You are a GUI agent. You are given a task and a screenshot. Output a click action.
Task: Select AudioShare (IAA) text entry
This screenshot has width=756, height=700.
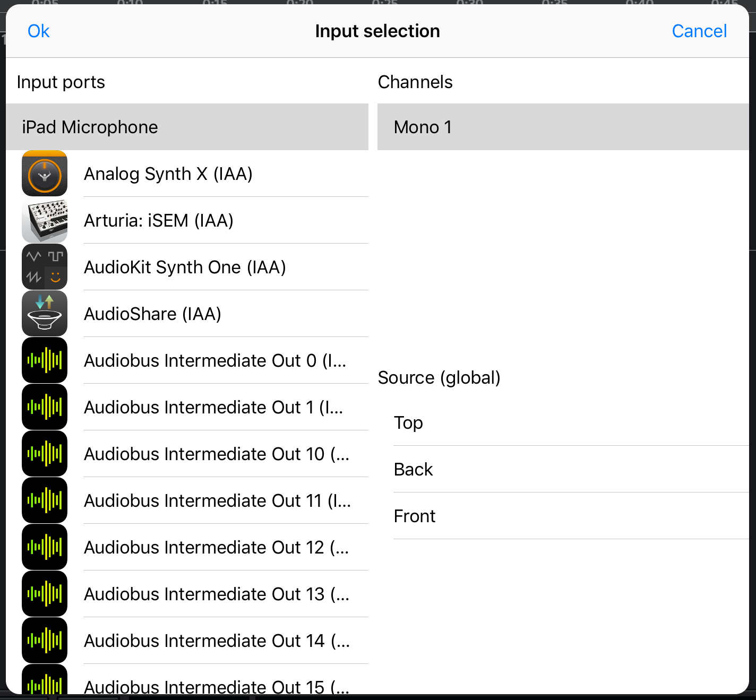point(153,314)
